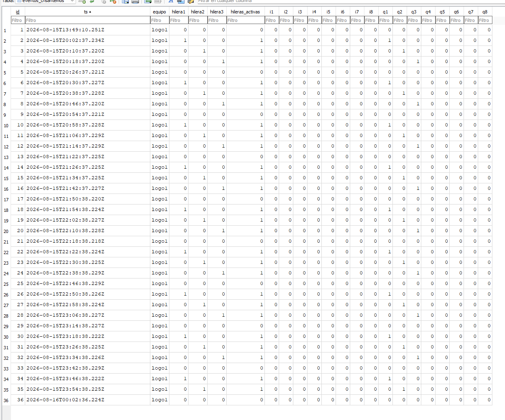Select timestamp cell 2026-08-15T13:49:10.251Z
505x420 pixels.
tap(87, 30)
